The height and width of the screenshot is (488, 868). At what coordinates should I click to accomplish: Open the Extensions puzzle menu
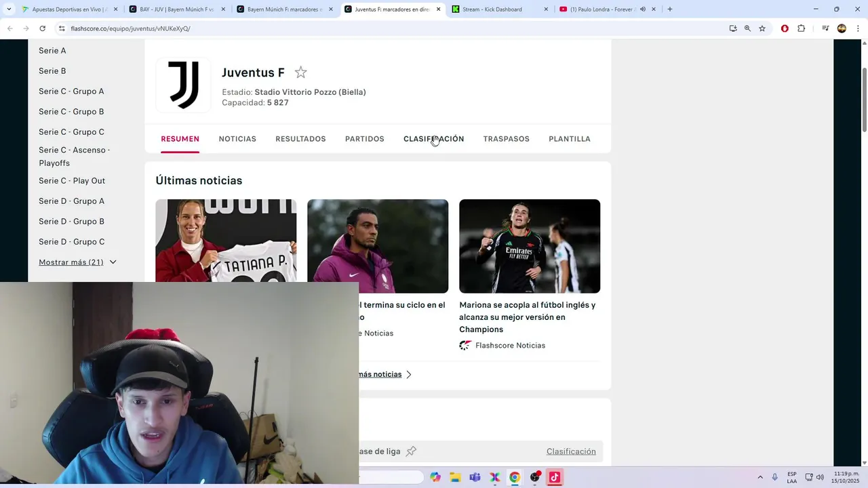tap(801, 28)
